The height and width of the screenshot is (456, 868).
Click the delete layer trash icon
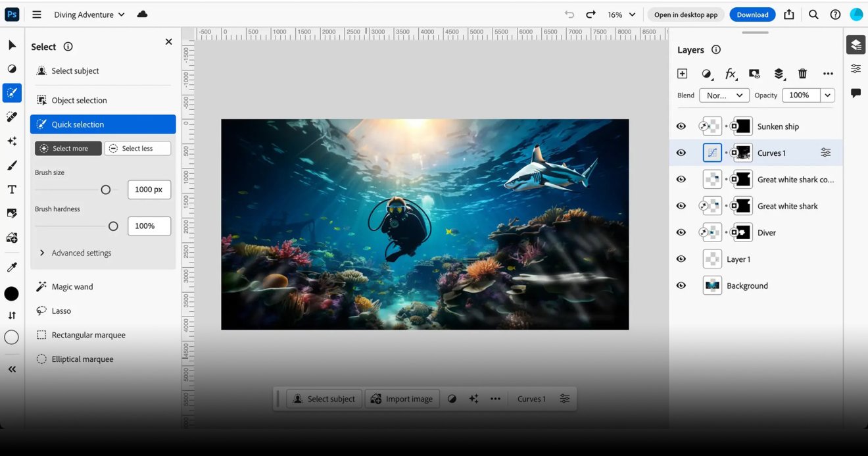802,74
